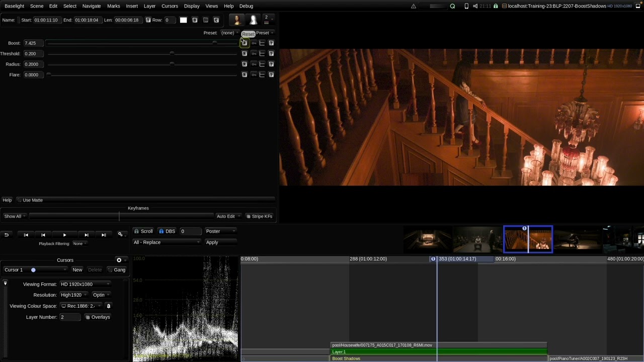Click the loop/return playback icon
Viewport: 644px width, 362px height.
7,235
